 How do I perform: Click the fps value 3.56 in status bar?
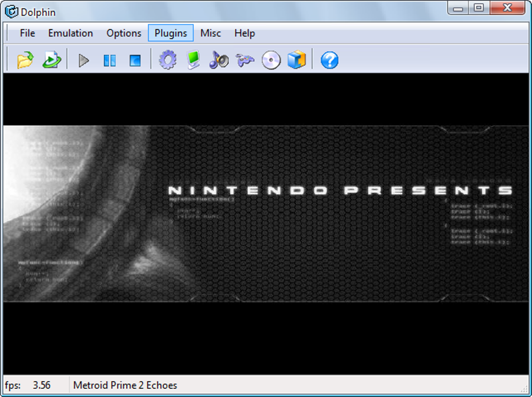point(41,386)
